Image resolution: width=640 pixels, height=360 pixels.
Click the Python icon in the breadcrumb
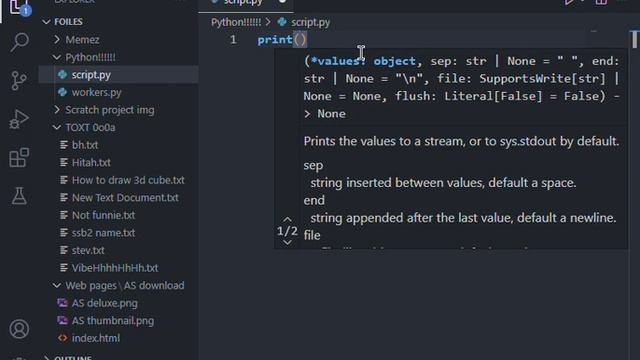(x=282, y=22)
